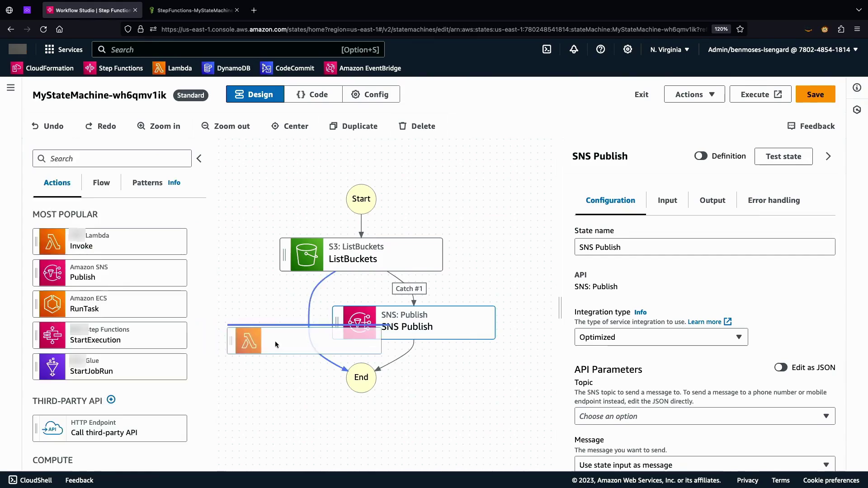Open the Integration type Optimized dropdown
Viewport: 868px width, 488px height.
pos(660,337)
